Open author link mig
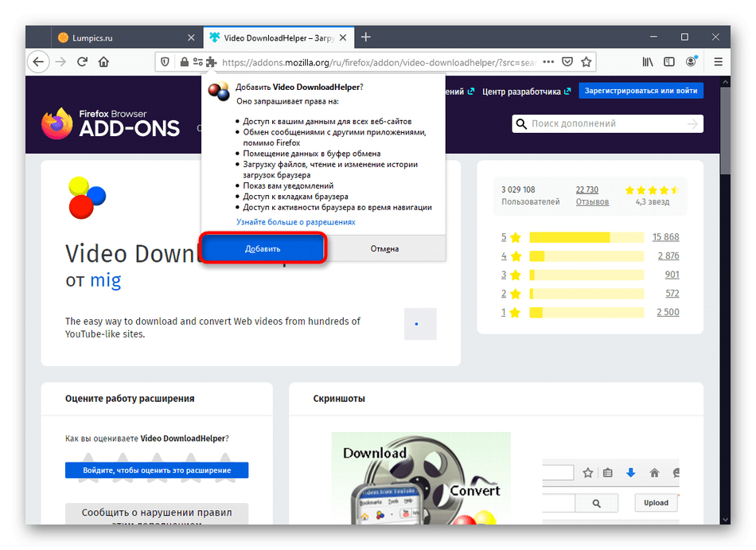This screenshot has height=550, width=756. pos(106,280)
